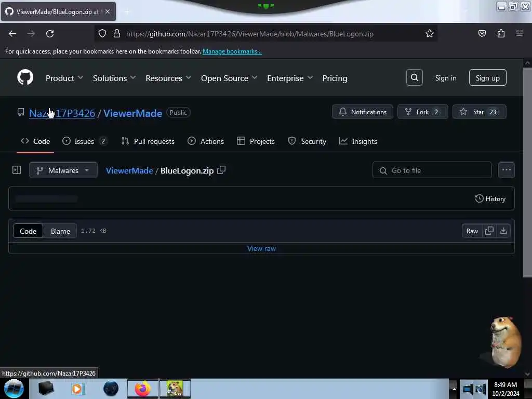Fork the ViewerMade repository
Screen dimensions: 532x399
click(422, 112)
